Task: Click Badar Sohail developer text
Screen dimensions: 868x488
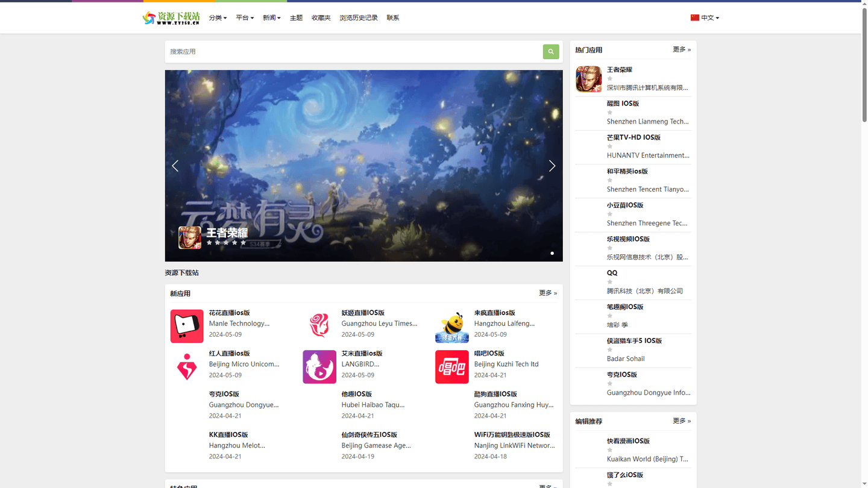Action: coord(626,358)
